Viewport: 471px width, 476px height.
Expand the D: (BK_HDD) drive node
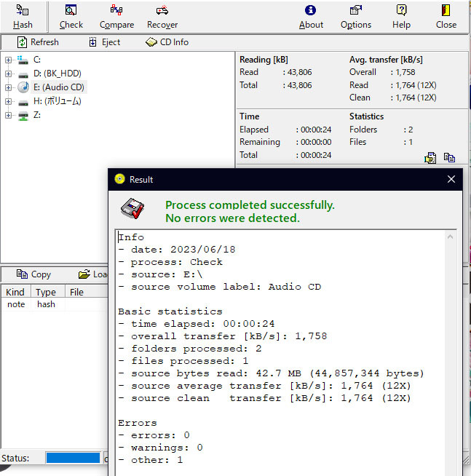click(x=9, y=74)
